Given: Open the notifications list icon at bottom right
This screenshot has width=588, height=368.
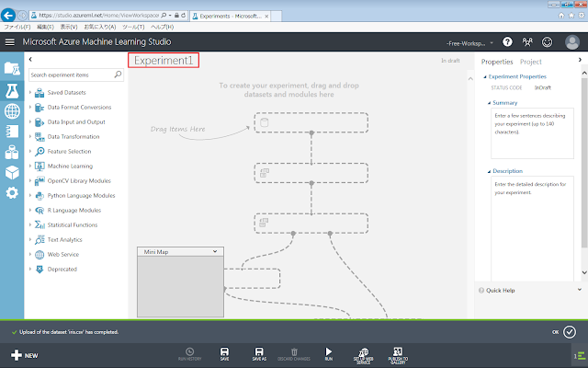Looking at the screenshot, I should click(x=580, y=356).
